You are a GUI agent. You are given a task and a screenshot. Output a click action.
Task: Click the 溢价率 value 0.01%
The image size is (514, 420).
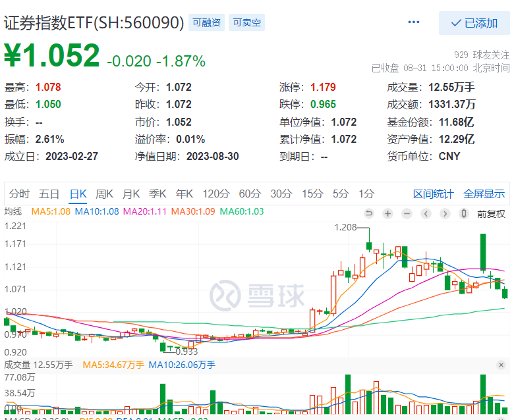[x=190, y=139]
